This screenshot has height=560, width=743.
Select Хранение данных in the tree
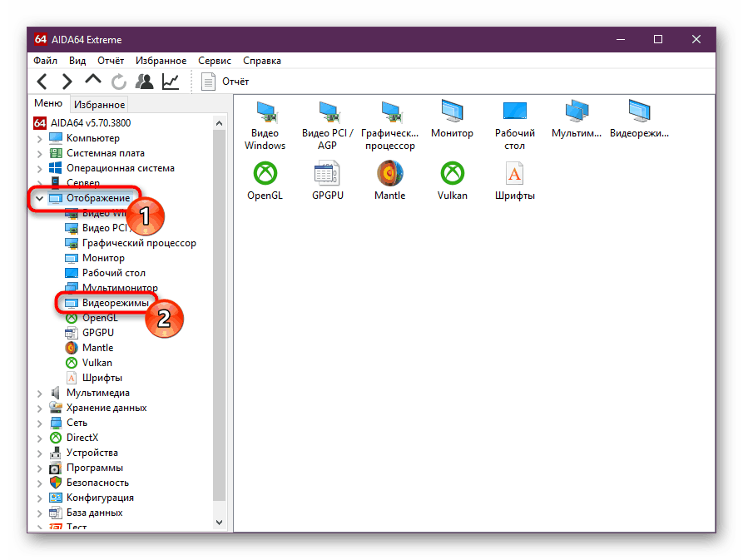[98, 408]
